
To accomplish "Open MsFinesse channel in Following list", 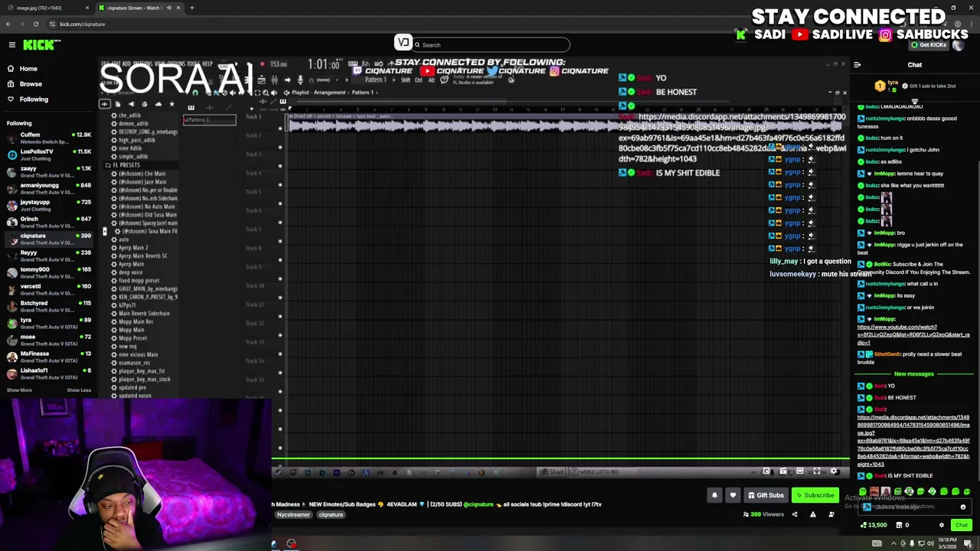I will [47, 357].
